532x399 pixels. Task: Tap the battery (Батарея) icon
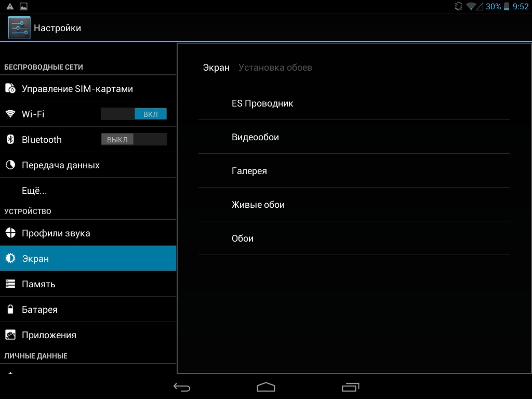coord(10,310)
